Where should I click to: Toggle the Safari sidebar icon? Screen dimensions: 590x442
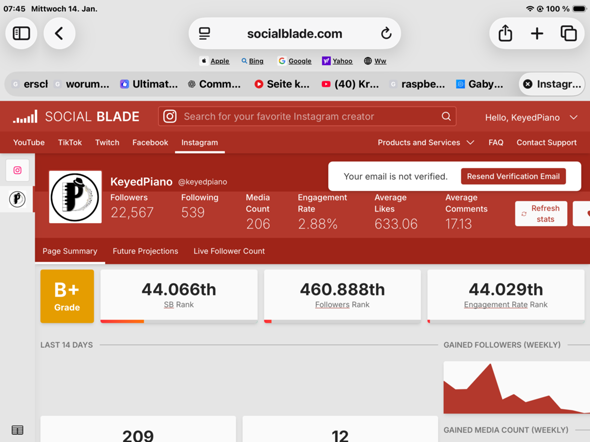point(21,33)
